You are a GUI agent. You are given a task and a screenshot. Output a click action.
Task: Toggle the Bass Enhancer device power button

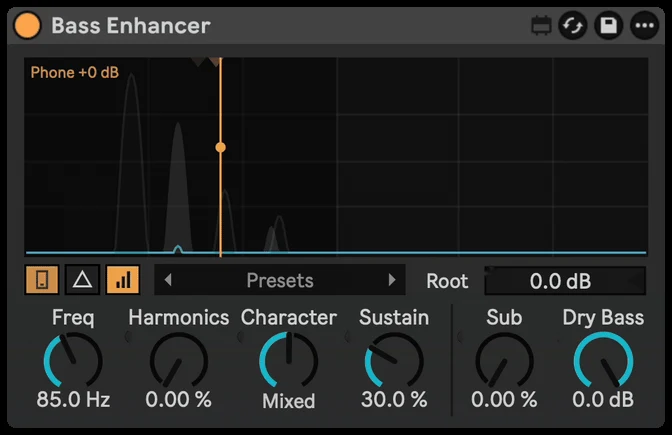pos(27,25)
